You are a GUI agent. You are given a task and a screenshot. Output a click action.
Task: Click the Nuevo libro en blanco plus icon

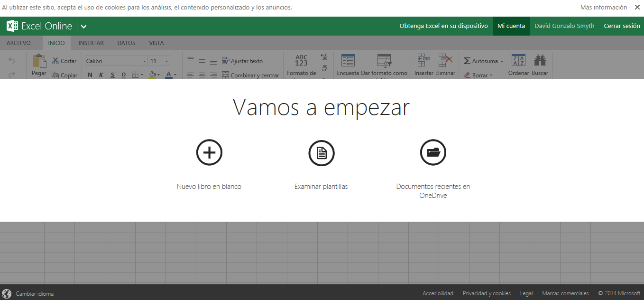209,152
